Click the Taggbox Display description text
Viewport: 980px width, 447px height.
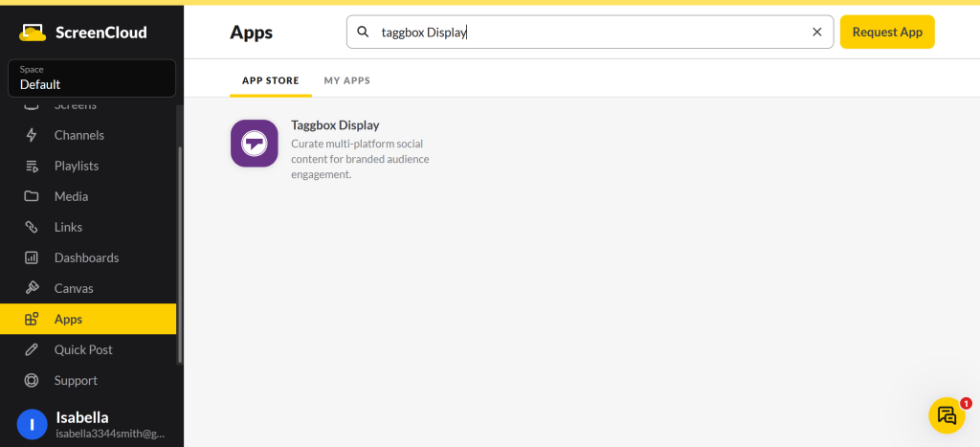pos(360,159)
